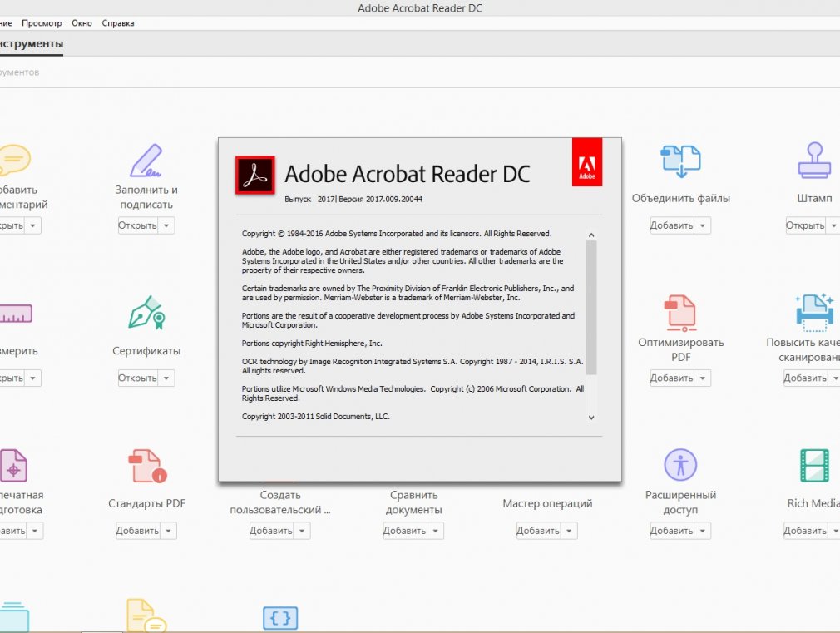840x633 pixels.
Task: Click the Print Production crosshair document icon
Action: (x=13, y=466)
